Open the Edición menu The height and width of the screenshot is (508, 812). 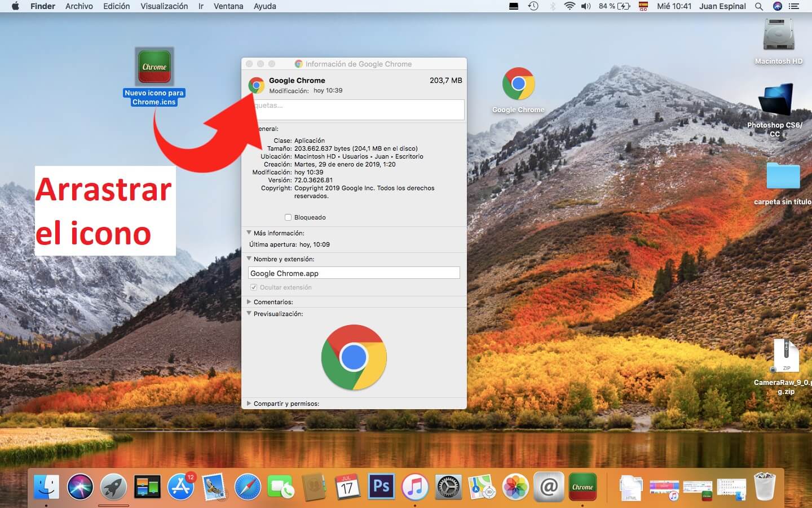(x=117, y=6)
